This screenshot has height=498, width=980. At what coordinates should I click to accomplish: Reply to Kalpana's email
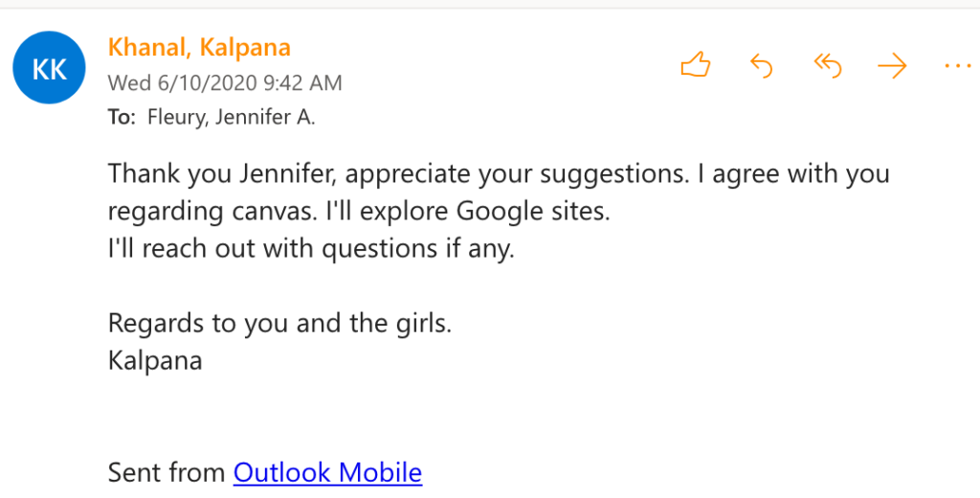click(x=761, y=65)
